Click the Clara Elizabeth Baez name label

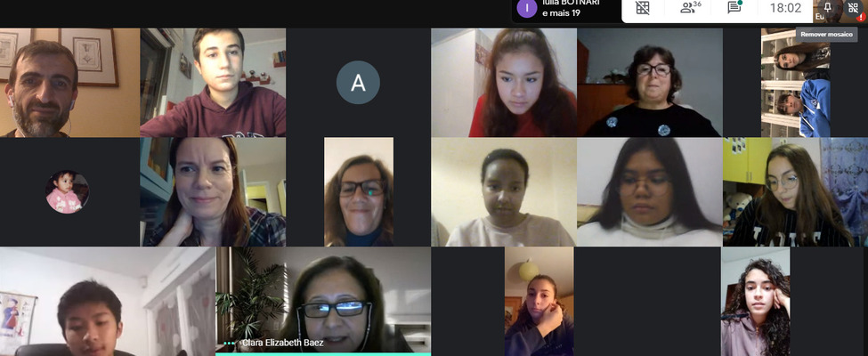(x=282, y=344)
